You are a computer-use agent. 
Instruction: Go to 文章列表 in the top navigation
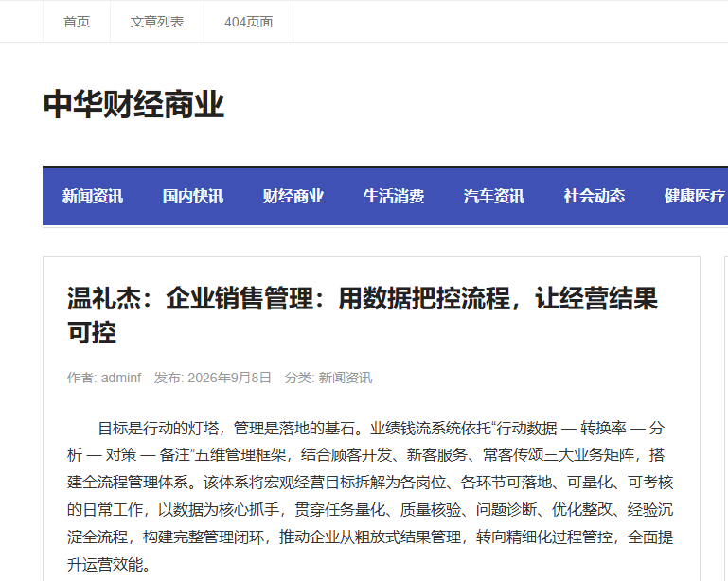pyautogui.click(x=157, y=22)
